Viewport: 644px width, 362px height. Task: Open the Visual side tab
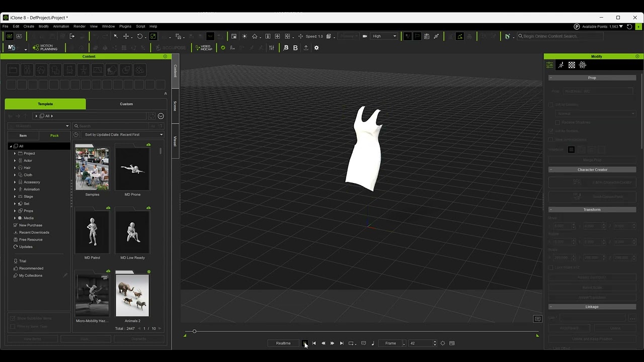pos(175,141)
